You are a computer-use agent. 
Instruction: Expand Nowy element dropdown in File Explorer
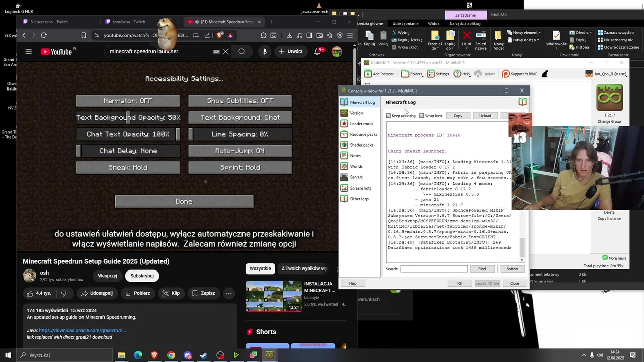[x=523, y=32]
